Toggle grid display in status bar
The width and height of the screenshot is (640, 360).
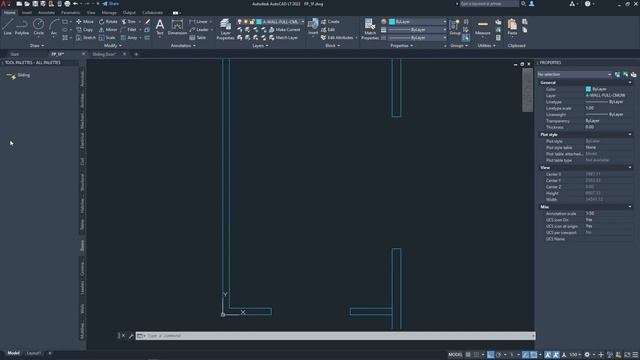pyautogui.click(x=468, y=355)
